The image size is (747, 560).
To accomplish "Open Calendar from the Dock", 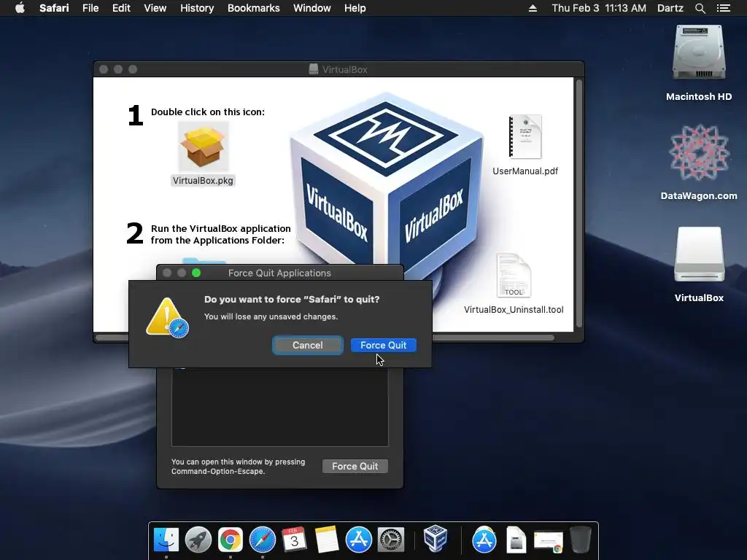I will 294,540.
